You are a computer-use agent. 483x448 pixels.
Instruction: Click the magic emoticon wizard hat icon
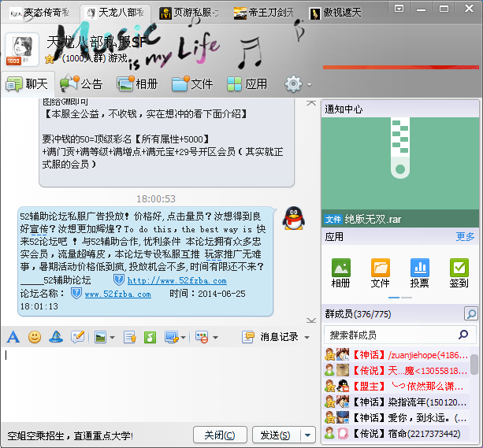(56, 337)
